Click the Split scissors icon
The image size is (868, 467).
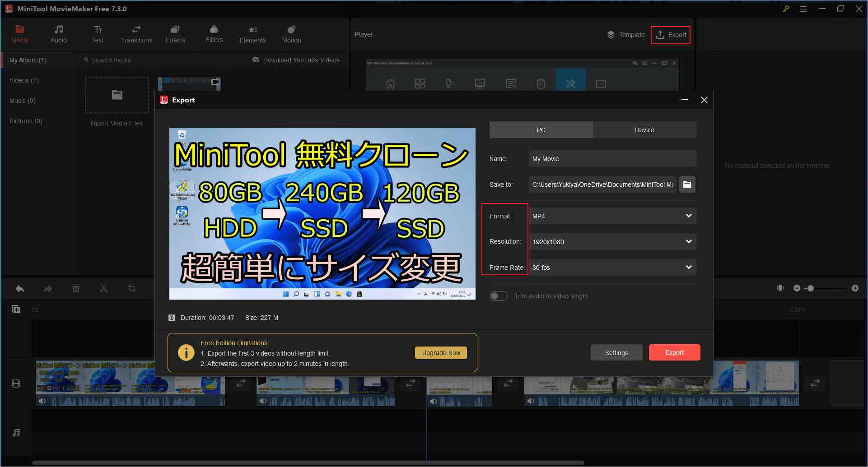tap(104, 288)
